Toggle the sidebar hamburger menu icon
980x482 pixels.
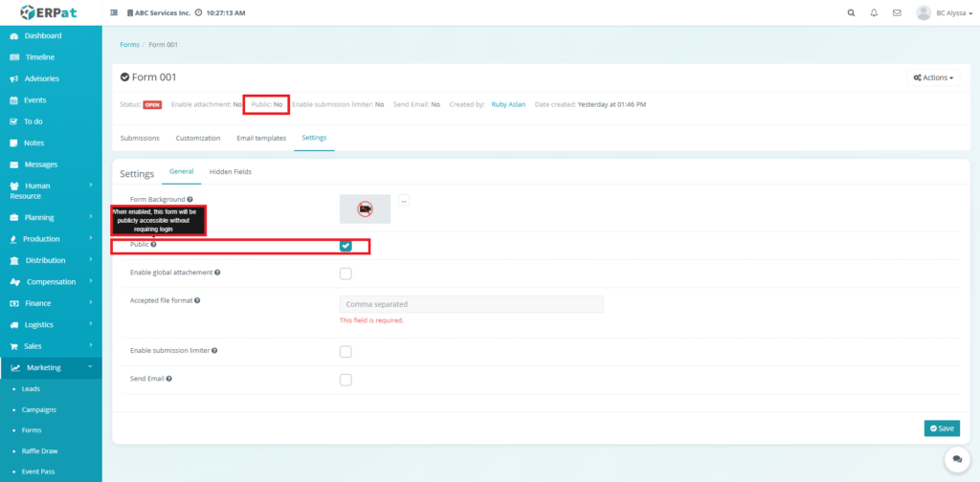114,13
